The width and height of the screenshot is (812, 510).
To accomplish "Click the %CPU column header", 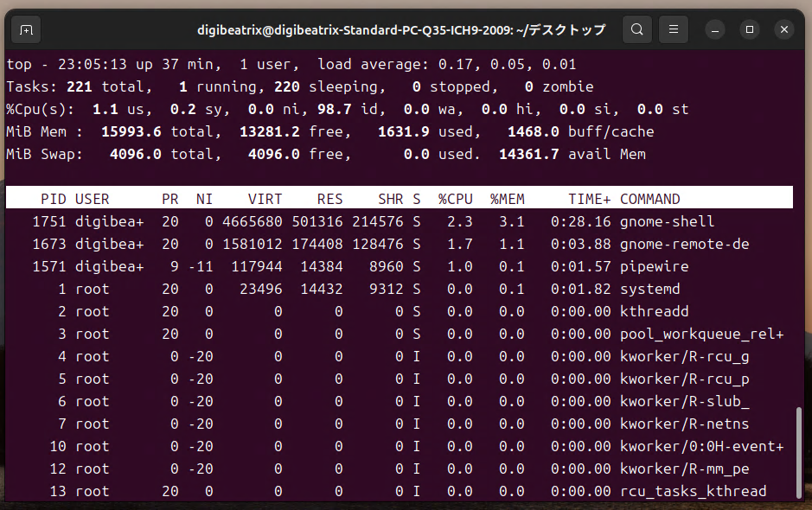I will click(x=455, y=198).
